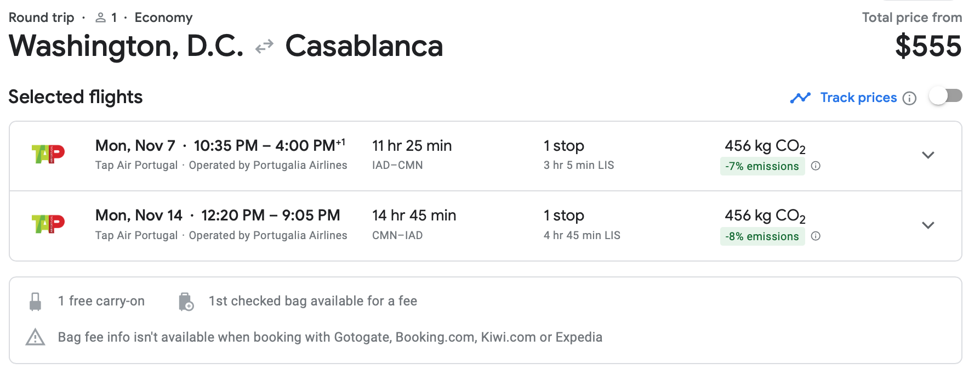The image size is (980, 374).
Task: Expand the Mon, Nov 7 flight details
Action: point(928,155)
